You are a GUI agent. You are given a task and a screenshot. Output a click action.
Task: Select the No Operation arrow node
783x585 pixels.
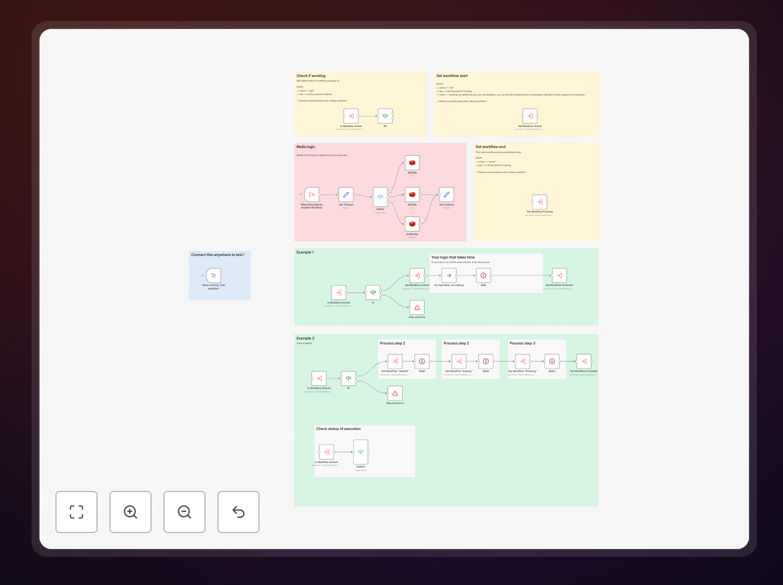tap(449, 275)
